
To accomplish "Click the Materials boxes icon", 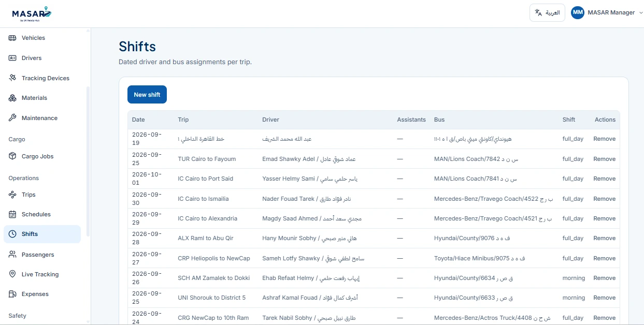I will 12,98.
